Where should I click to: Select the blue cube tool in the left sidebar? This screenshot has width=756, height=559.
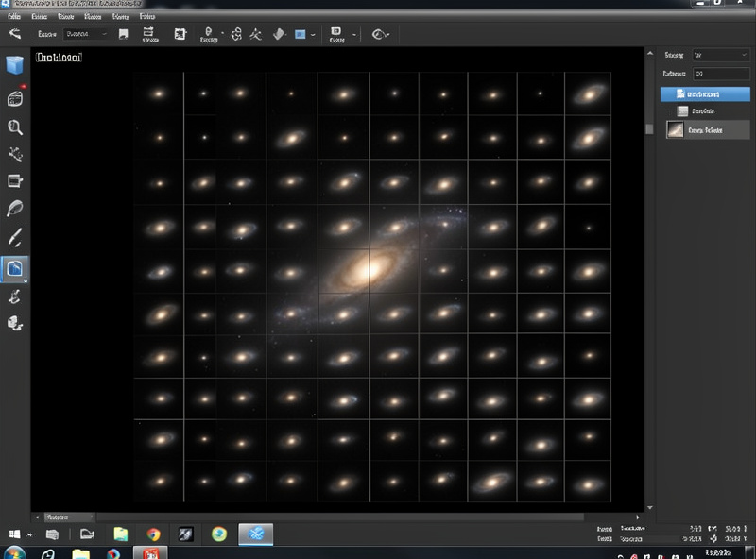coord(15,65)
